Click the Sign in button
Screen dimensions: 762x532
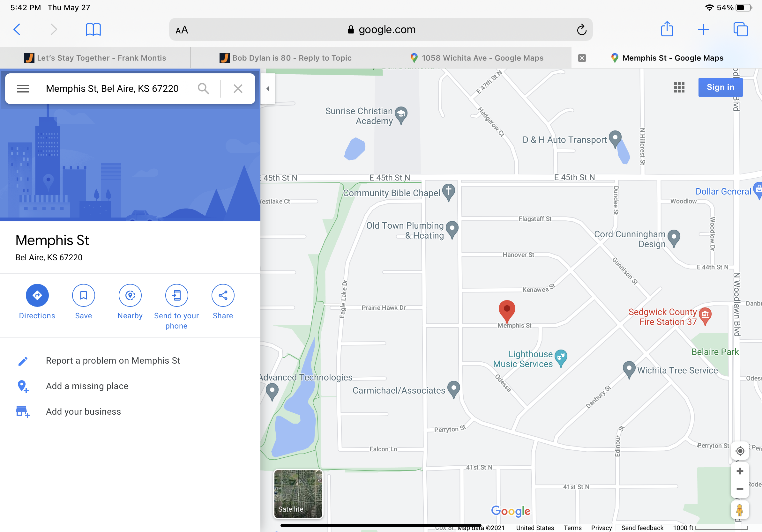pos(721,87)
